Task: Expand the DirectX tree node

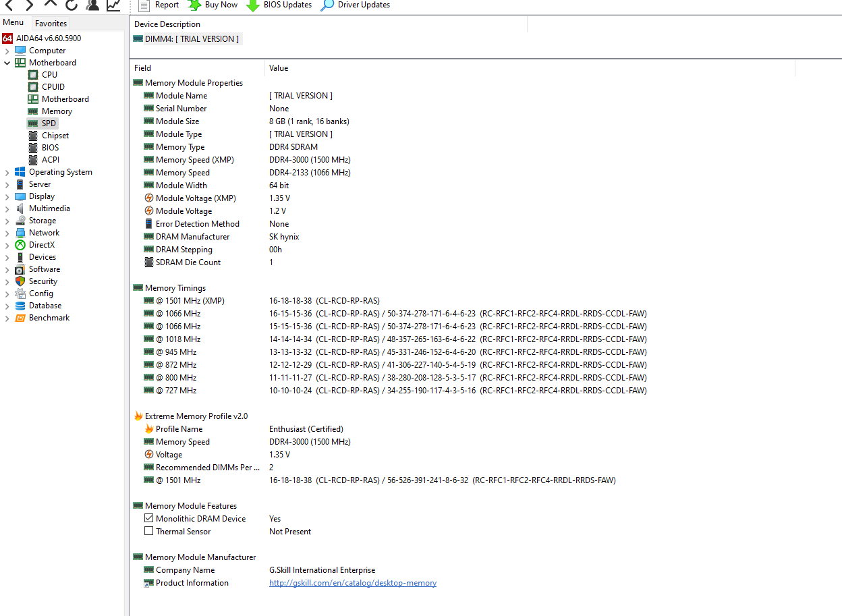Action: point(7,245)
